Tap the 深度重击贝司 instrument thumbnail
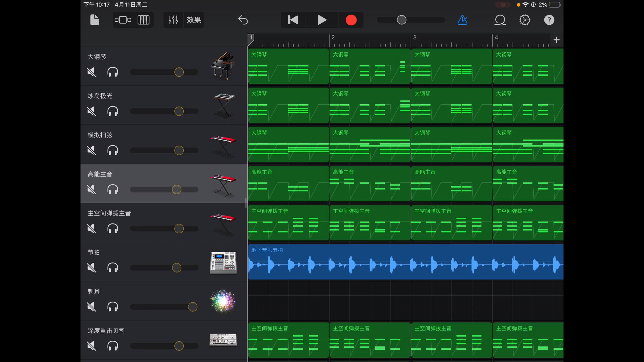 point(223,339)
